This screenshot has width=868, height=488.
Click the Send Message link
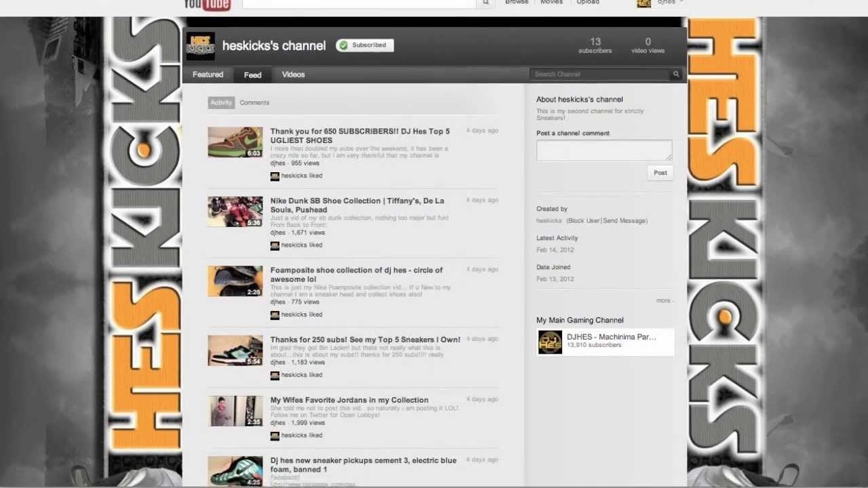[x=625, y=221]
